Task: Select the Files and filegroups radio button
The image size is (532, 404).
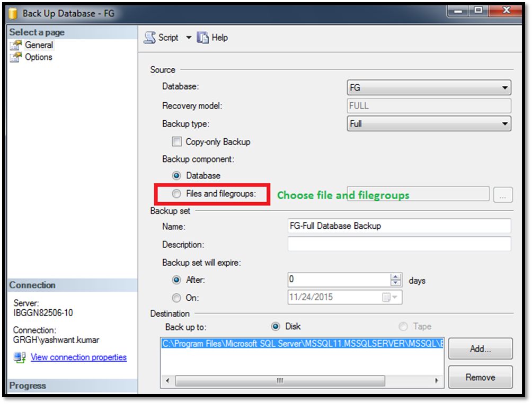Action: point(176,193)
